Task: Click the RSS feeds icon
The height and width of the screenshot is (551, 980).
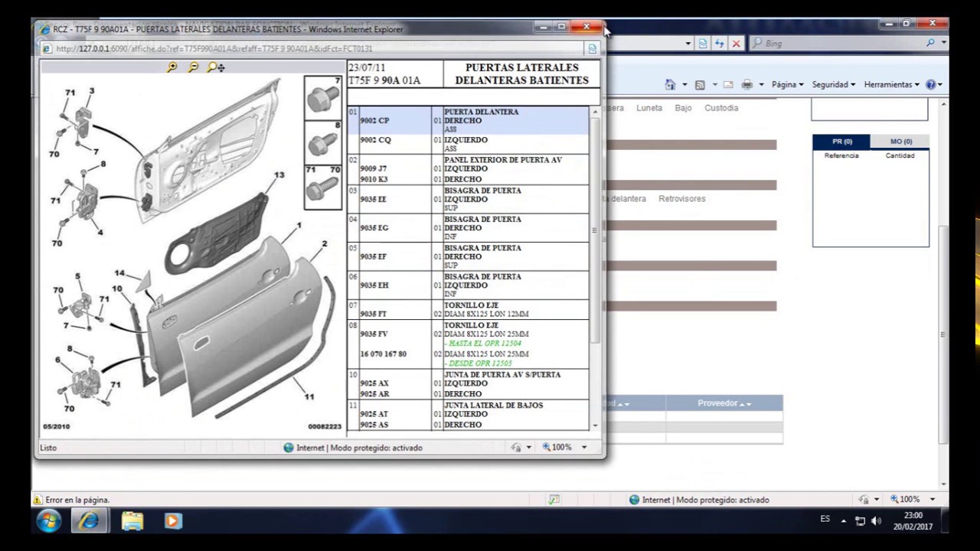Action: 700,85
